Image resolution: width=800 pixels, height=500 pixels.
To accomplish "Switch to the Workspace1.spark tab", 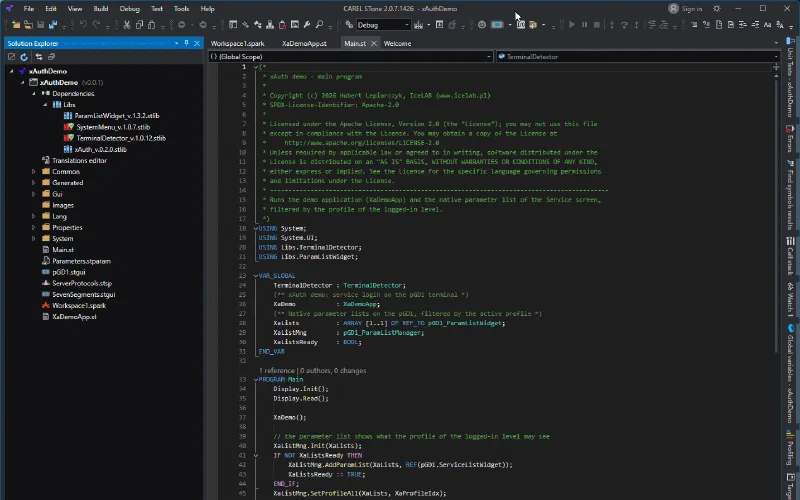I will tap(238, 43).
